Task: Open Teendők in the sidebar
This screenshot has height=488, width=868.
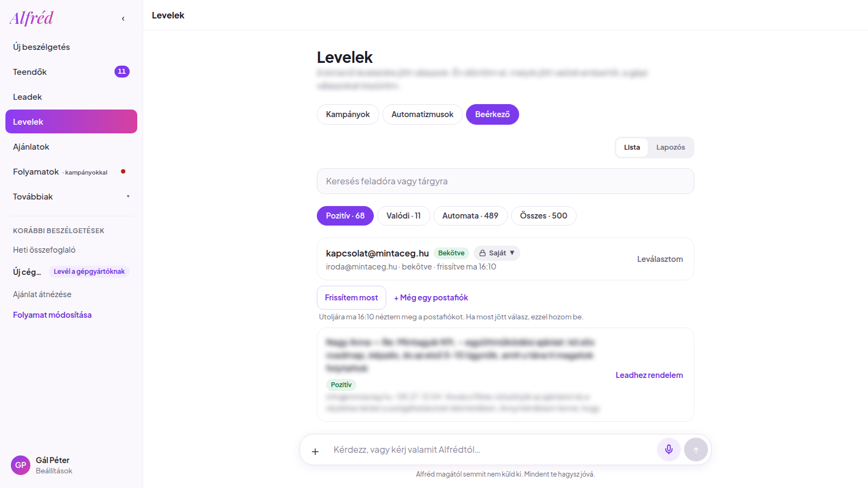Action: [x=71, y=72]
